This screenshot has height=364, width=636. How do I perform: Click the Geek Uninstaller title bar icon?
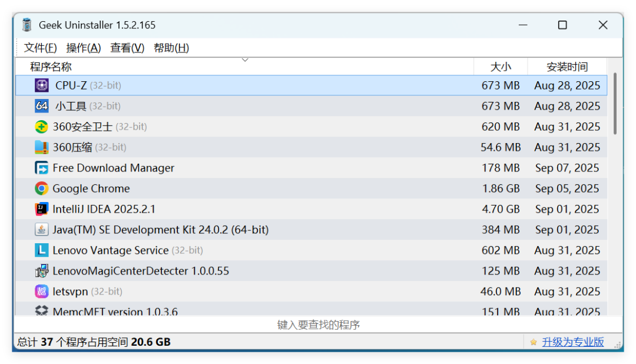(27, 25)
